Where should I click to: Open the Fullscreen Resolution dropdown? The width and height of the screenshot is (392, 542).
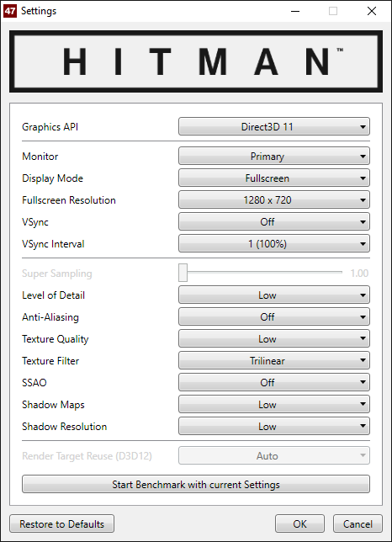tap(274, 199)
